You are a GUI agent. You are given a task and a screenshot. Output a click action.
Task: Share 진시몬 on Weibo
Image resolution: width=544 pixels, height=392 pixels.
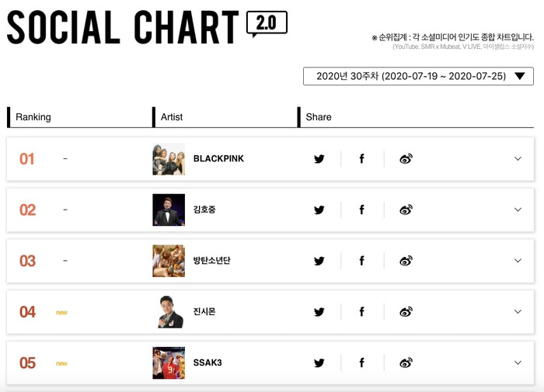(406, 312)
